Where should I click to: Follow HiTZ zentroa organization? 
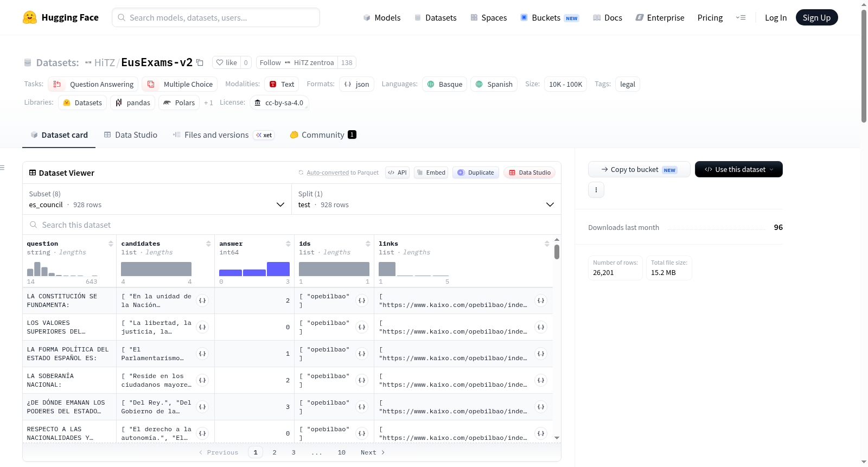(297, 62)
